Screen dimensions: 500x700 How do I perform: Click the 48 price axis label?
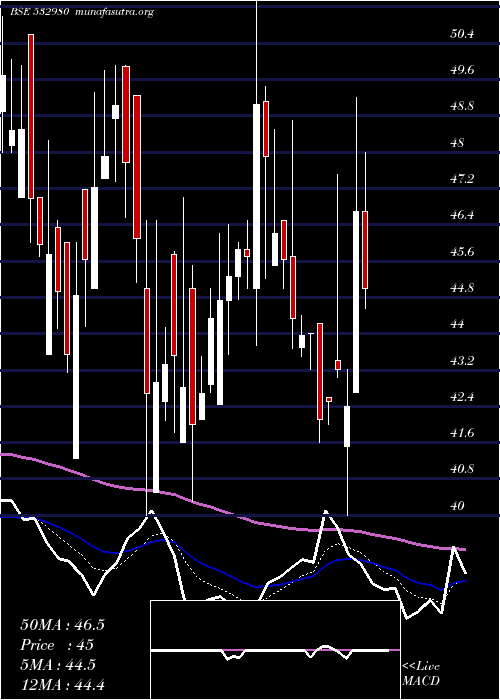(x=458, y=143)
